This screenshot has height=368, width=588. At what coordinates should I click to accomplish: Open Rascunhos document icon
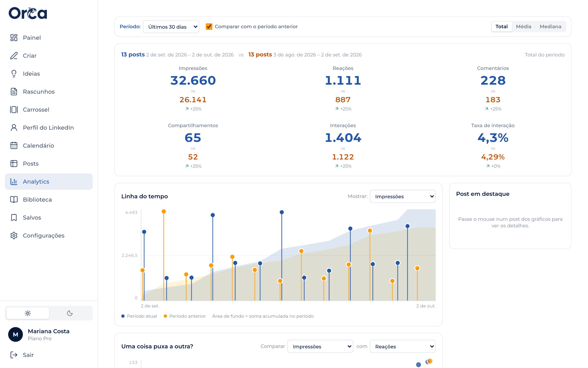pyautogui.click(x=14, y=92)
